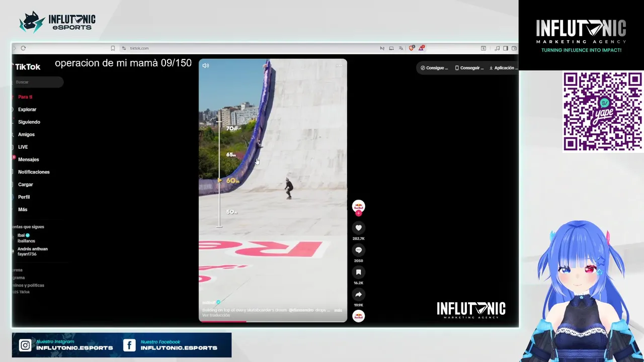This screenshot has width=644, height=362.
Task: Click the Aplicación download button
Action: tap(503, 68)
